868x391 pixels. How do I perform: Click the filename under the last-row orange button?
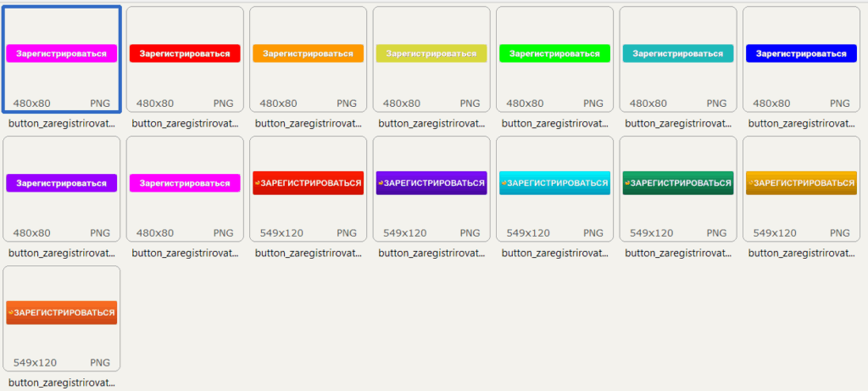tap(62, 383)
